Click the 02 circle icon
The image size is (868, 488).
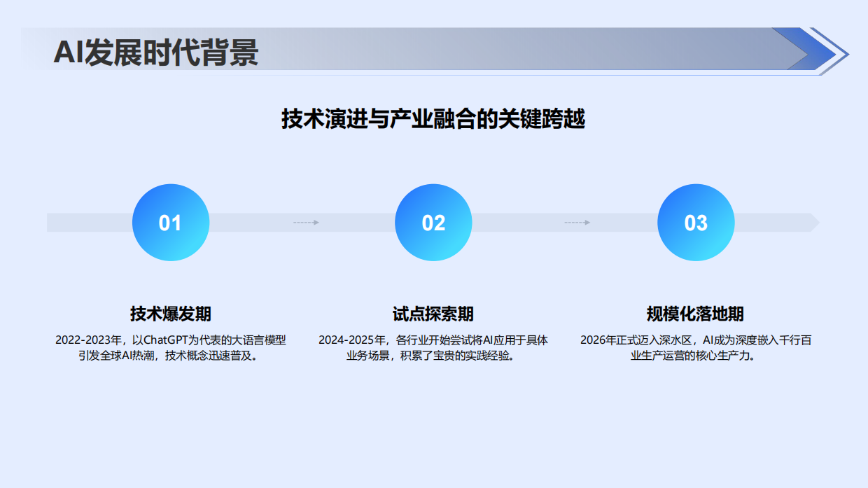[x=433, y=222]
